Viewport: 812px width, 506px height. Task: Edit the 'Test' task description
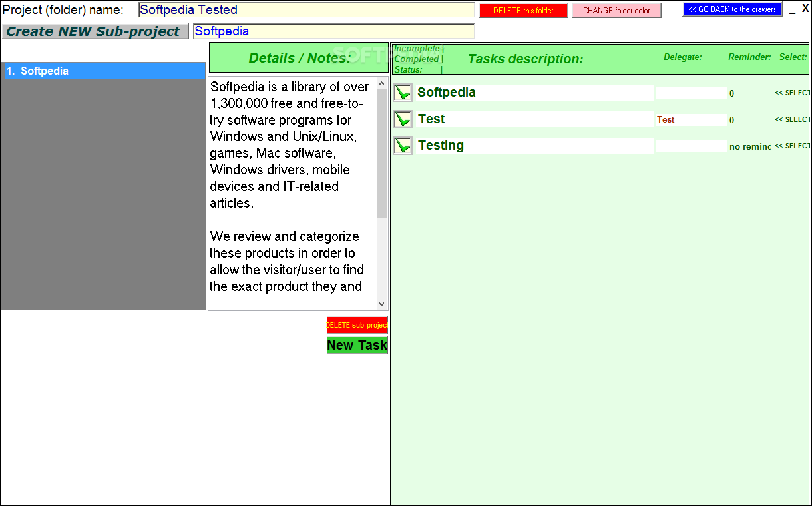coord(534,119)
